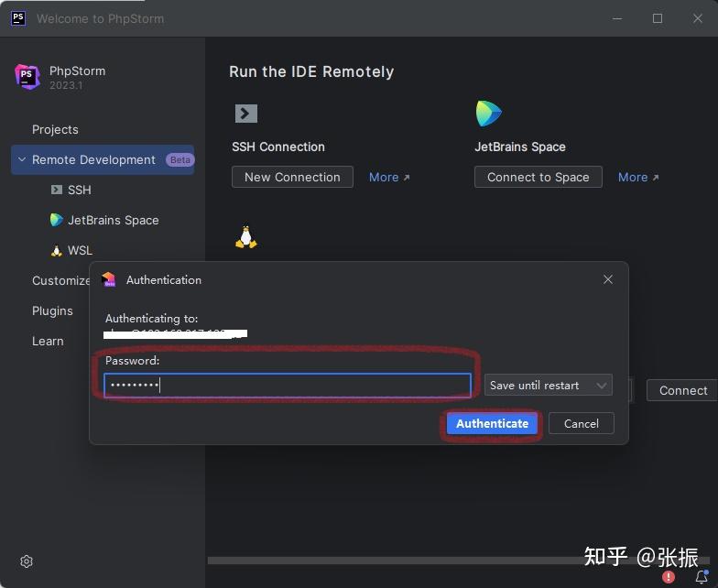Screen dimensions: 718x588
Task: Minimize the Welcome to PhpStorm window
Action: click(617, 18)
